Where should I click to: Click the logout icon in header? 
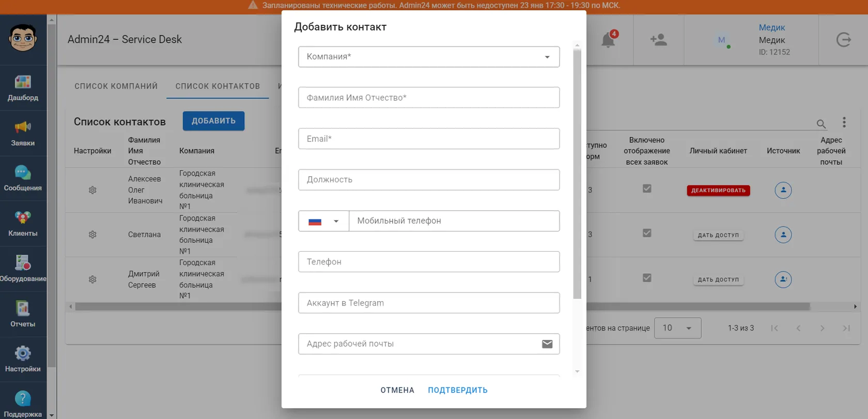[x=843, y=40]
